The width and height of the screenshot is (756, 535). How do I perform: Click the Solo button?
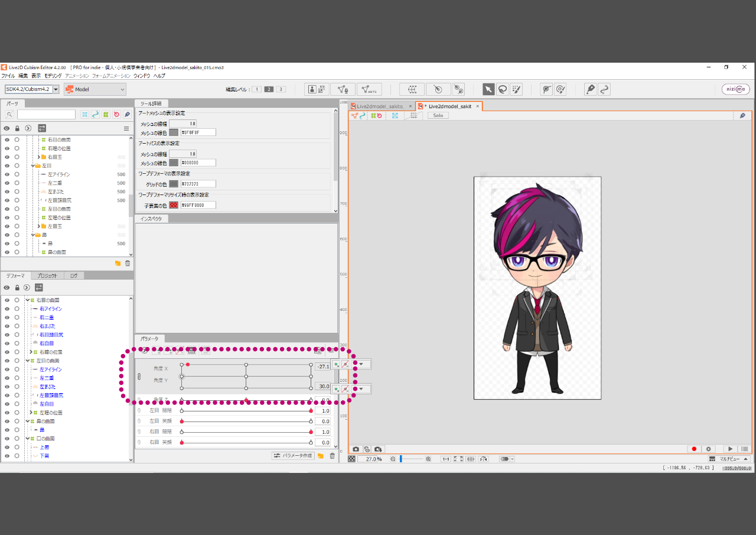click(438, 115)
